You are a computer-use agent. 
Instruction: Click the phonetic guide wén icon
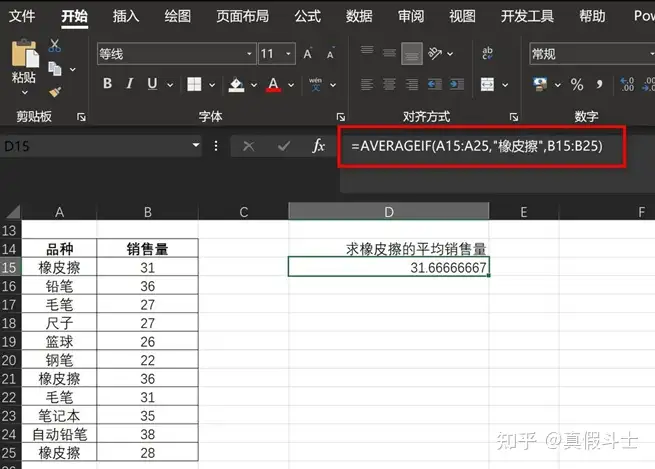click(315, 84)
